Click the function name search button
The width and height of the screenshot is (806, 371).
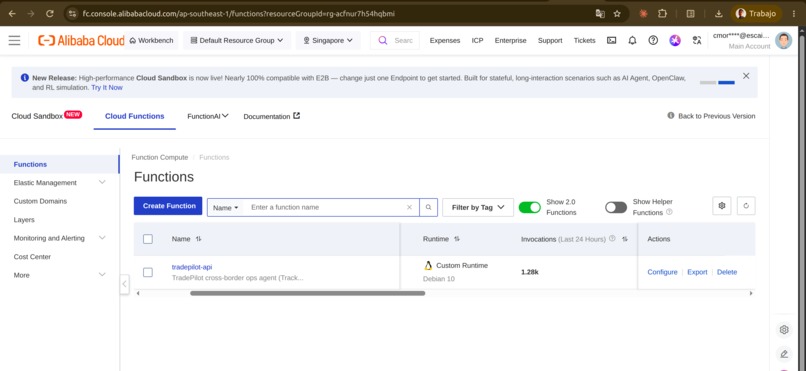click(x=428, y=208)
